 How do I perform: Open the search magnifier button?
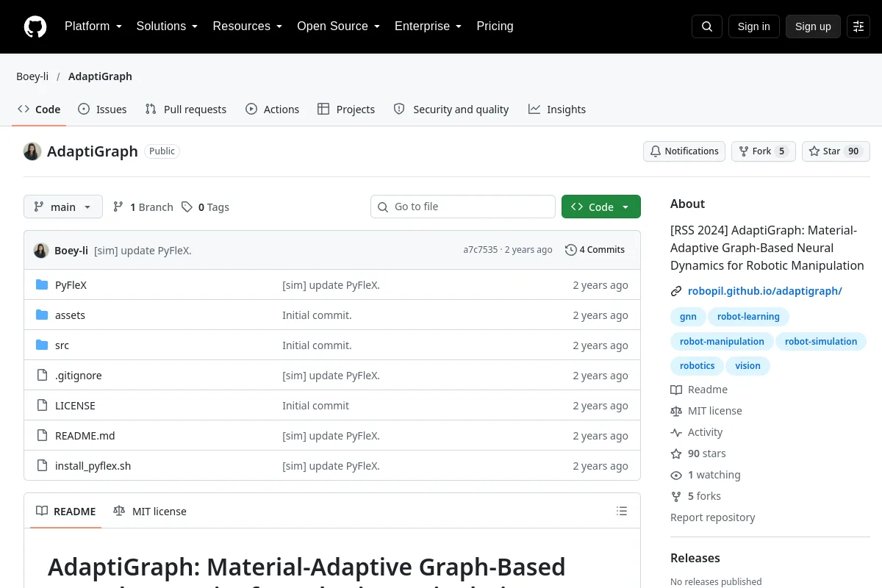(707, 26)
